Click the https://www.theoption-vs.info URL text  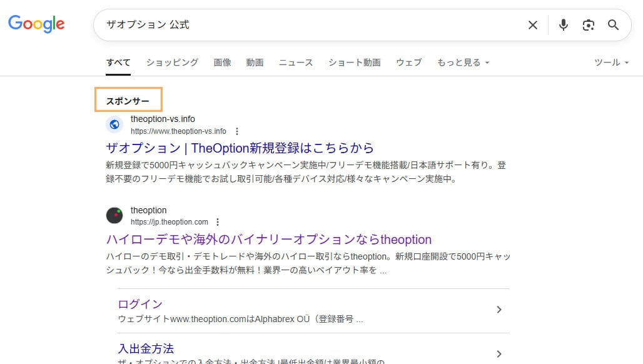click(x=178, y=131)
